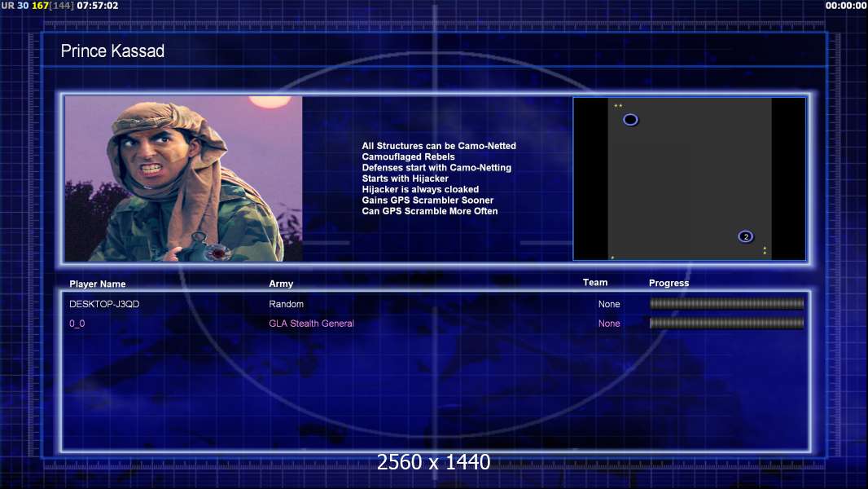Click the Prince Kassad title text
Image resolution: width=868 pixels, height=489 pixels.
pos(112,51)
